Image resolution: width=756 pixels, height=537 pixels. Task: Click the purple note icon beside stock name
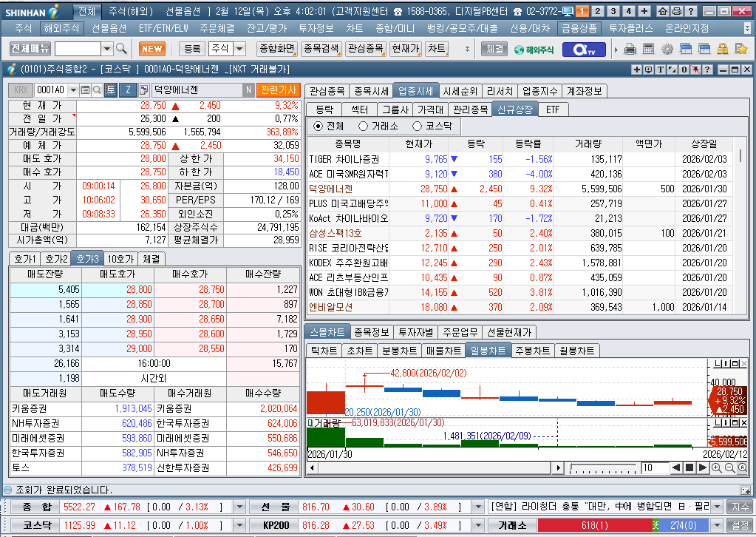143,89
